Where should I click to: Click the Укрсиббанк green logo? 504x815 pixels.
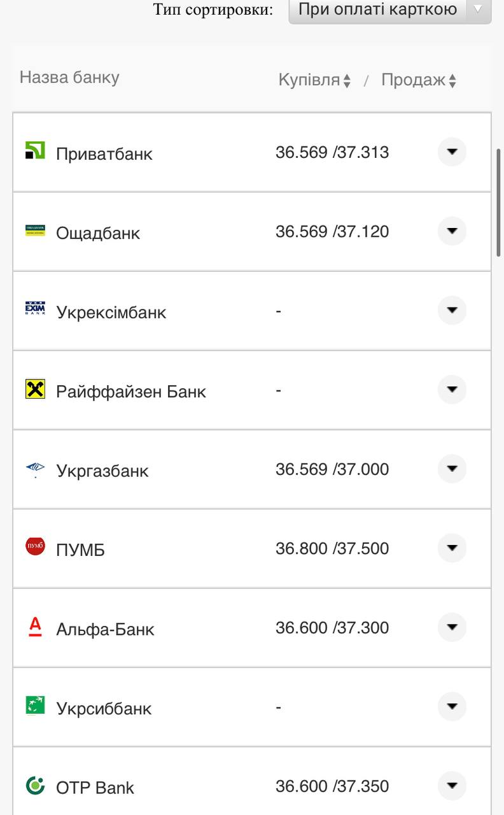(35, 705)
